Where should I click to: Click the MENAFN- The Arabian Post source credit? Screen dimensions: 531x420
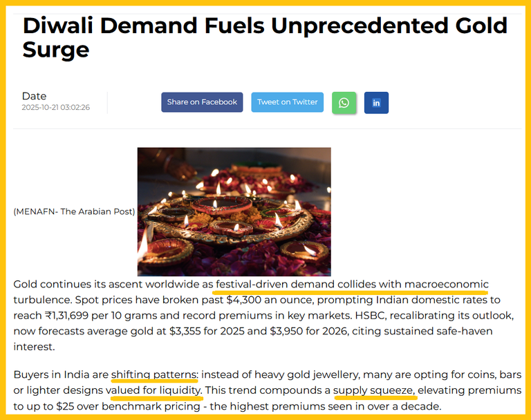74,211
